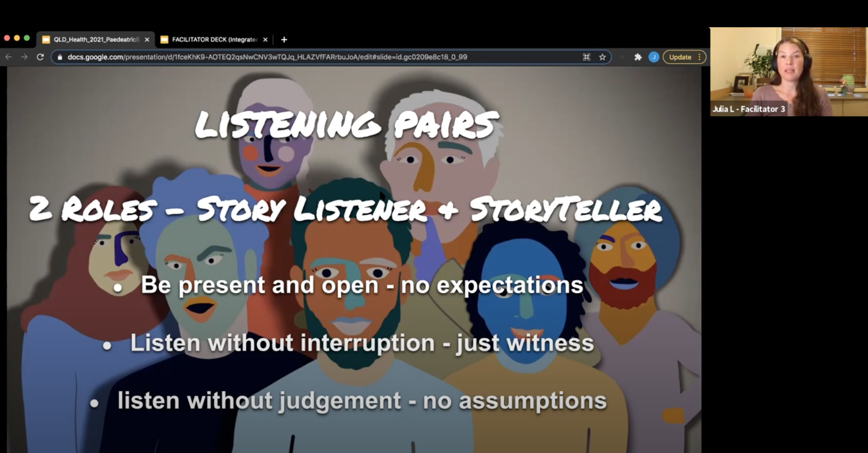Switch to the QLD_Health_2021_Paedeatric tab
The height and width of the screenshot is (453, 868).
point(96,40)
